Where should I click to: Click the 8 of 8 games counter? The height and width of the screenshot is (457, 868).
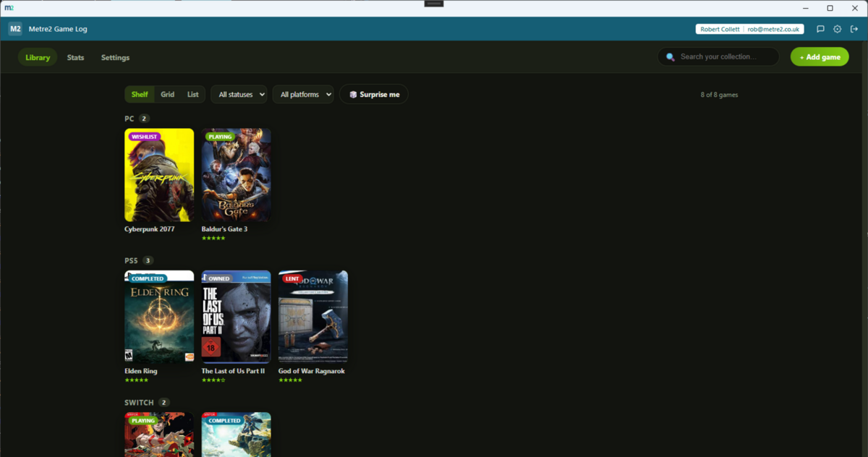(719, 95)
